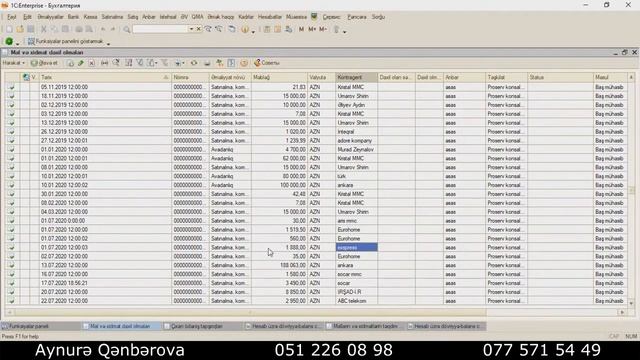
Task: Click the row icon for 22.07.2020 document
Action: point(11,301)
